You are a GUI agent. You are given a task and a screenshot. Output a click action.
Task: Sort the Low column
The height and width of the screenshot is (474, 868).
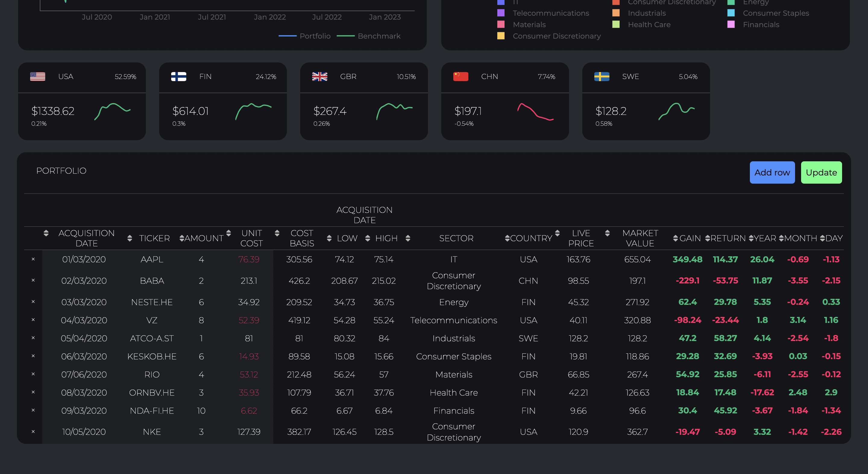pyautogui.click(x=329, y=238)
